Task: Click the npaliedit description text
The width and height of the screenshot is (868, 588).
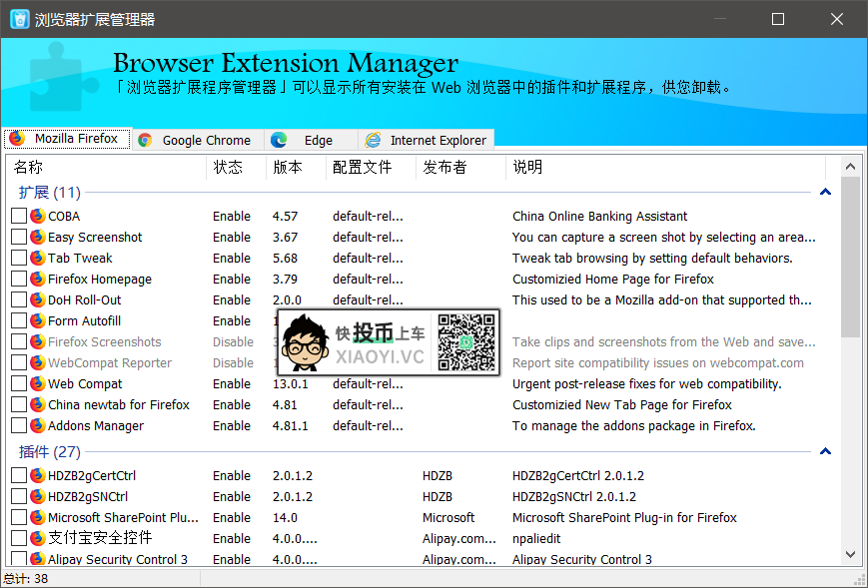Action: [x=536, y=539]
